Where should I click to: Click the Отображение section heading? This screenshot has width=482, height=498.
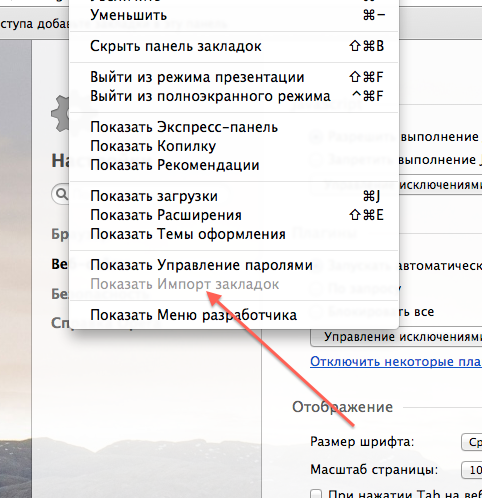click(x=342, y=407)
